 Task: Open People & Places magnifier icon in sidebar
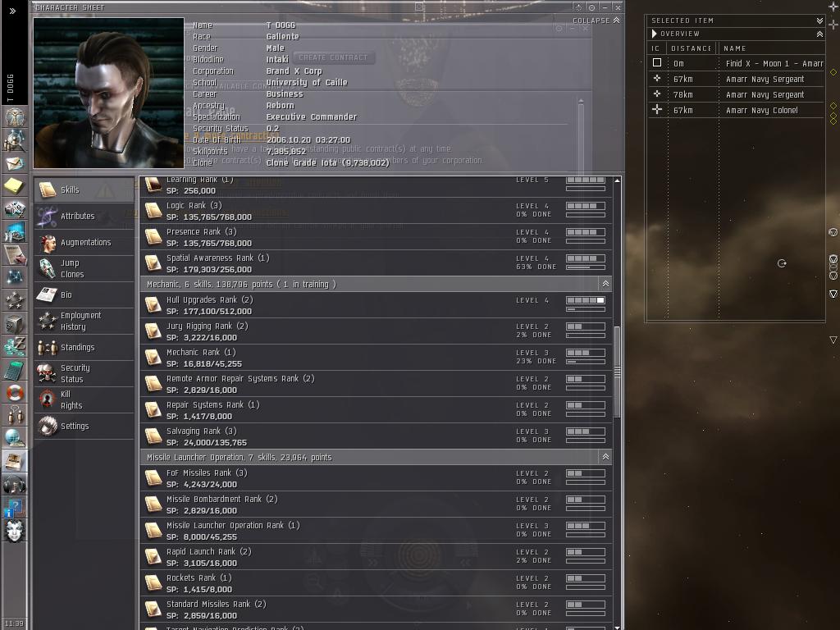click(15, 139)
